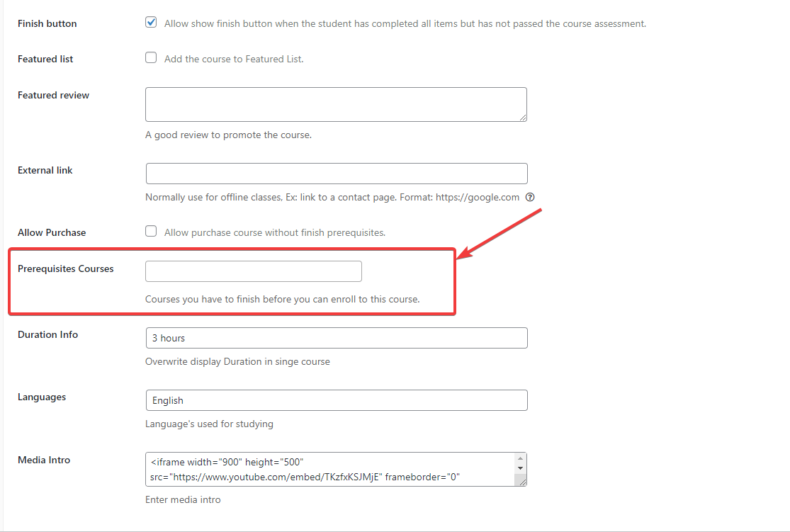Click the Prerequisites Courses label
This screenshot has height=532, width=790.
point(65,268)
